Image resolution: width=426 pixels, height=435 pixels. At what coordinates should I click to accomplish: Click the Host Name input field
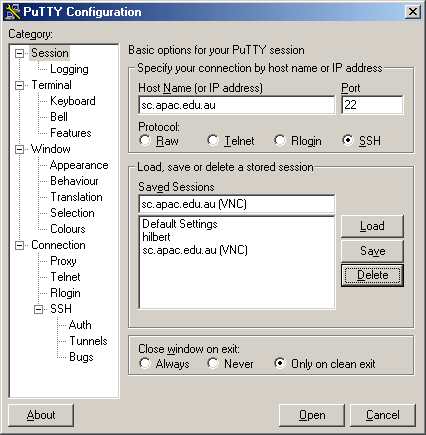pos(237,105)
